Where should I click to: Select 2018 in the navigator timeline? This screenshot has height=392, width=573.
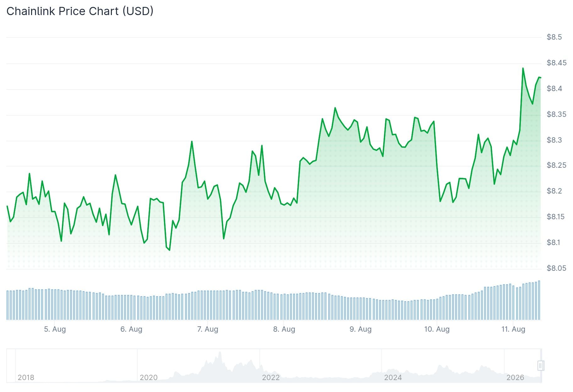coord(26,378)
